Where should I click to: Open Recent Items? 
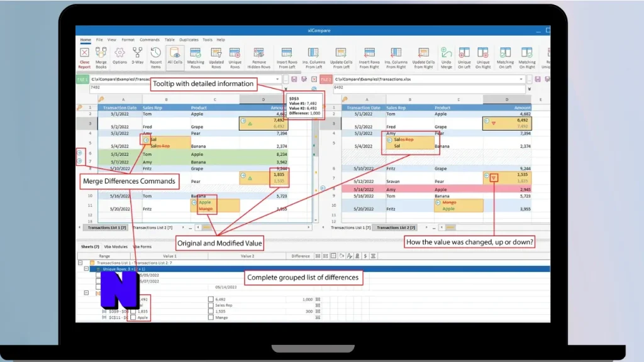coord(156,57)
